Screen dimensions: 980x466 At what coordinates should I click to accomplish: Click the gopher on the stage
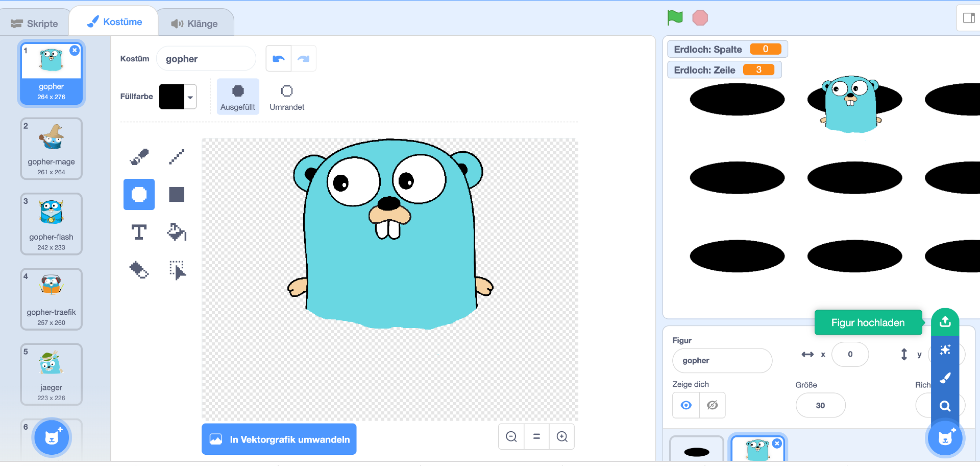pyautogui.click(x=851, y=104)
